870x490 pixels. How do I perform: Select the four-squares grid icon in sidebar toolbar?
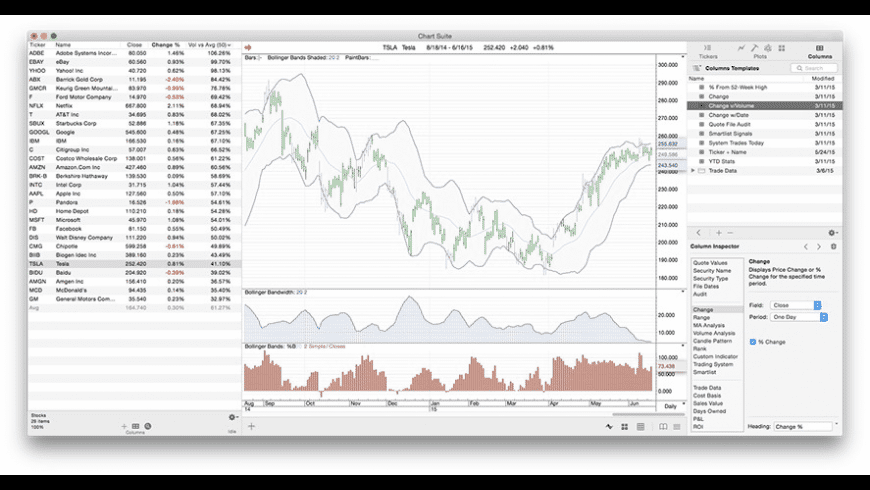[782, 48]
